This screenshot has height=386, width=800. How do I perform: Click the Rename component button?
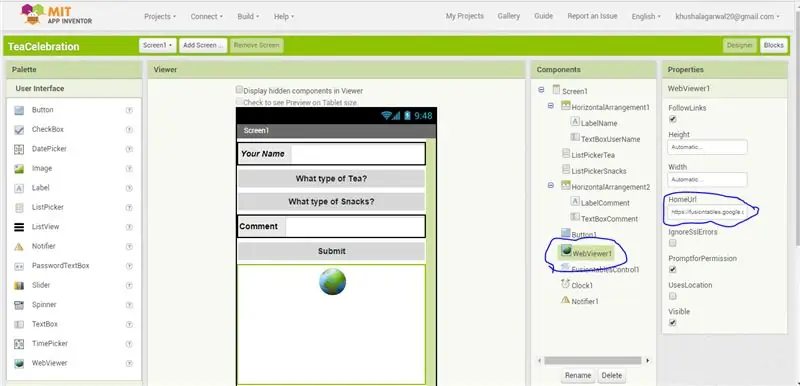pyautogui.click(x=578, y=375)
